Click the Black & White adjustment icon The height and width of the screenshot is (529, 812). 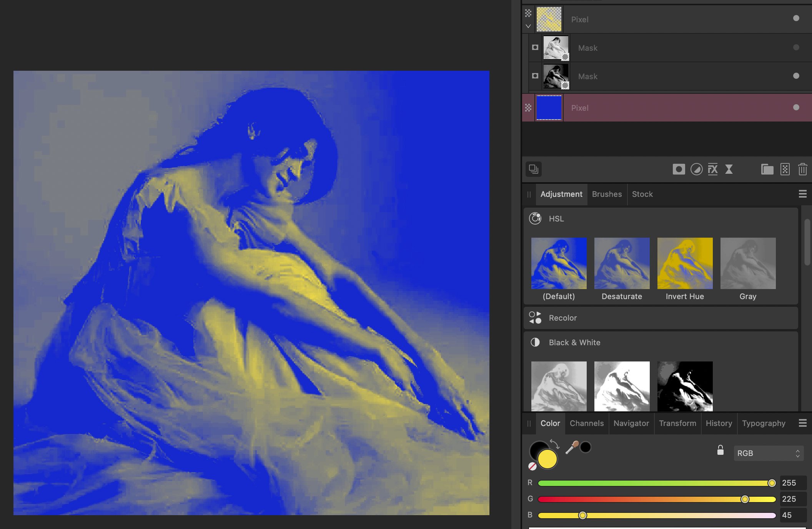pyautogui.click(x=535, y=342)
